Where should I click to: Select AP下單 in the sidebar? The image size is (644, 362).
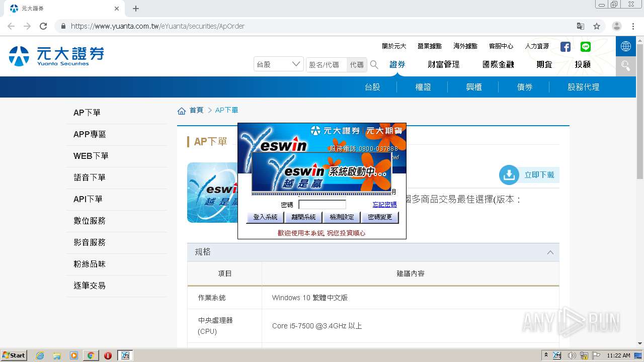tap(117, 113)
